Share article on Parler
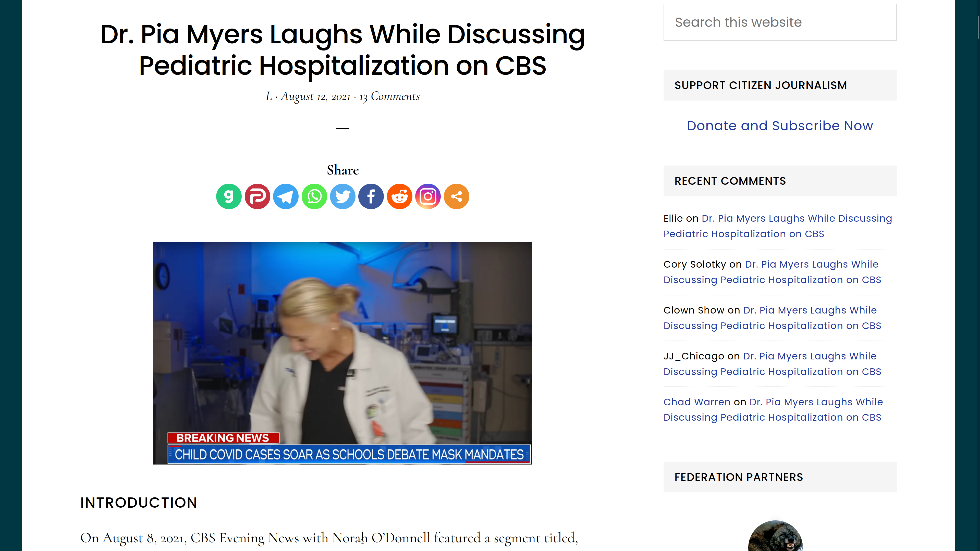 coord(257,197)
